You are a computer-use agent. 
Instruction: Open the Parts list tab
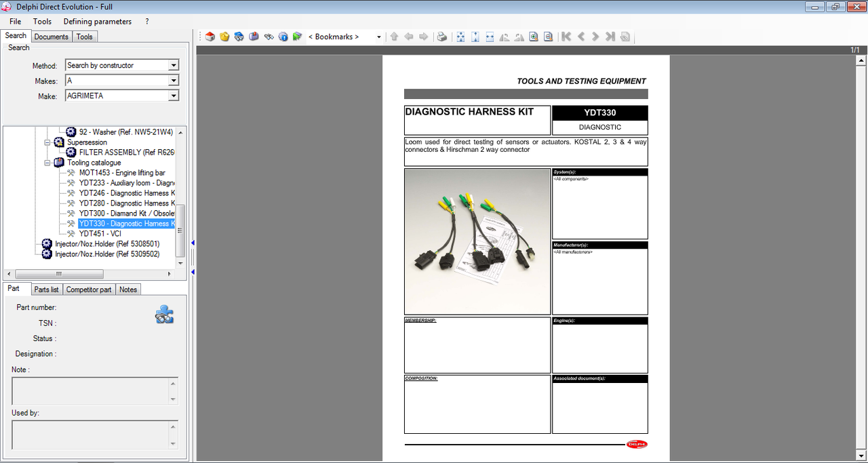tap(47, 289)
